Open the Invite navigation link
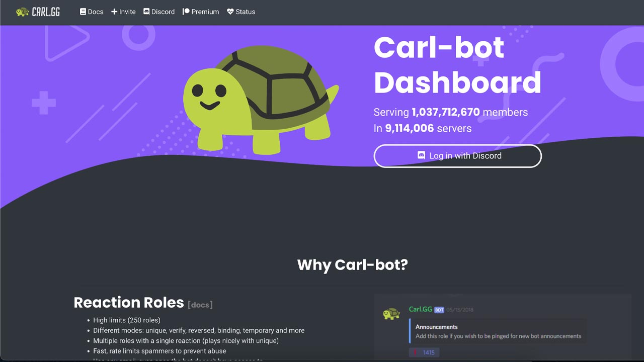Viewport: 644px width, 362px height. coord(123,12)
